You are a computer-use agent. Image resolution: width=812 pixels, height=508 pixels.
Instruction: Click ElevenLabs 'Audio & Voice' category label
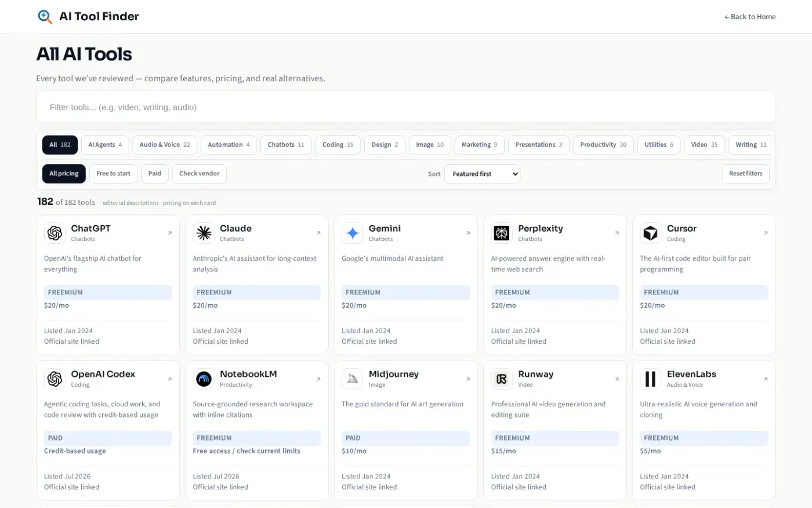pos(684,385)
